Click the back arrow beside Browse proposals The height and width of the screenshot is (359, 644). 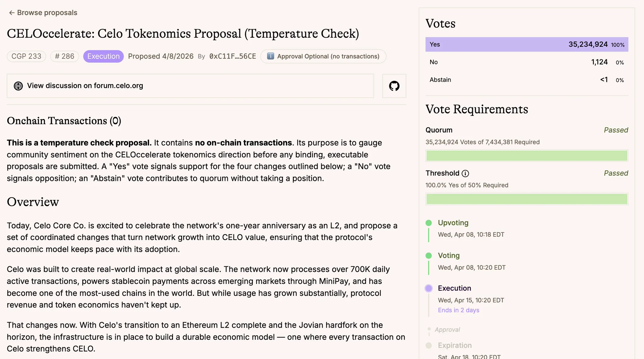coord(12,13)
